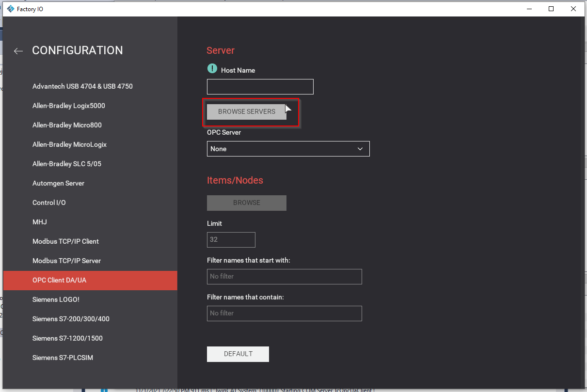
Task: Click BROWSE SERVERS button
Action: [247, 111]
